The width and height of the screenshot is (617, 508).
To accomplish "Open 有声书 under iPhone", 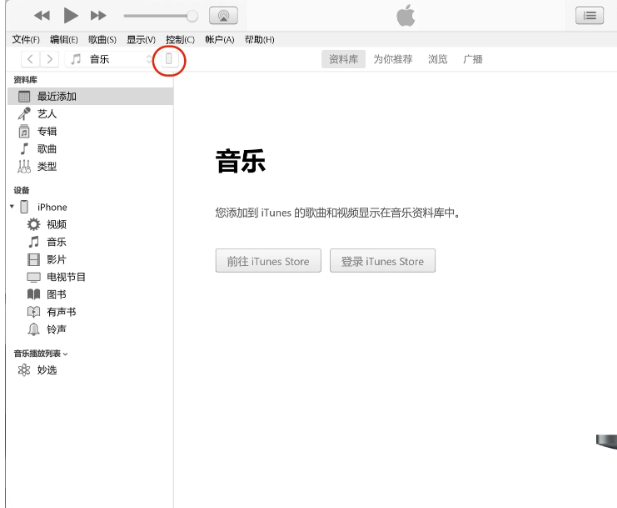I will [90, 312].
